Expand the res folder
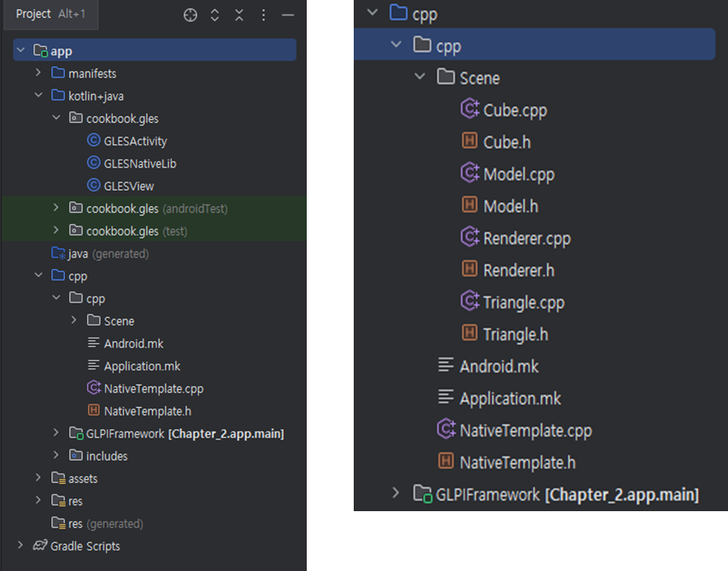The image size is (728, 571). 38,500
